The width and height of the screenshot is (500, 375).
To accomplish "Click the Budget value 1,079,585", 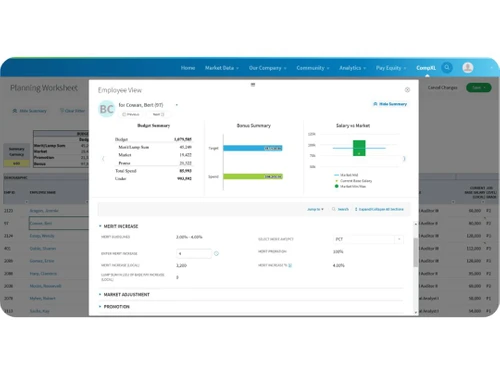I will (183, 139).
